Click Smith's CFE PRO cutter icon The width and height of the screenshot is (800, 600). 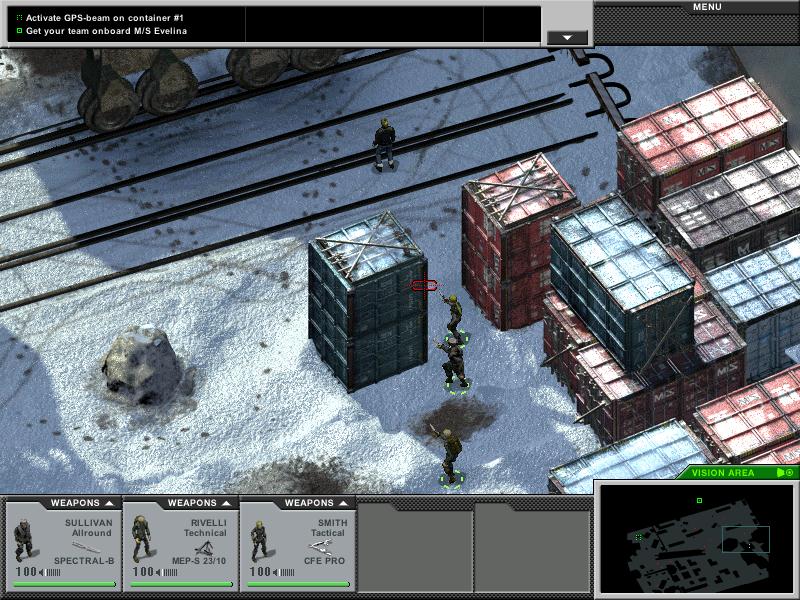coord(321,547)
